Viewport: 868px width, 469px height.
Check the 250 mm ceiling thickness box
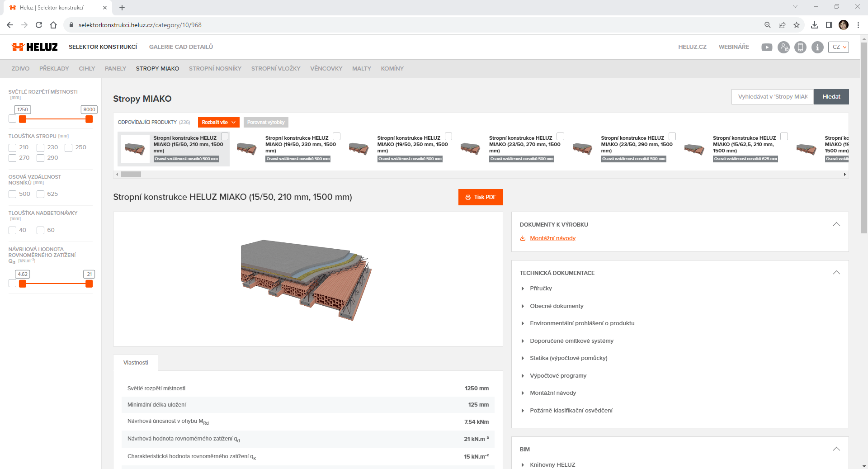tap(69, 147)
